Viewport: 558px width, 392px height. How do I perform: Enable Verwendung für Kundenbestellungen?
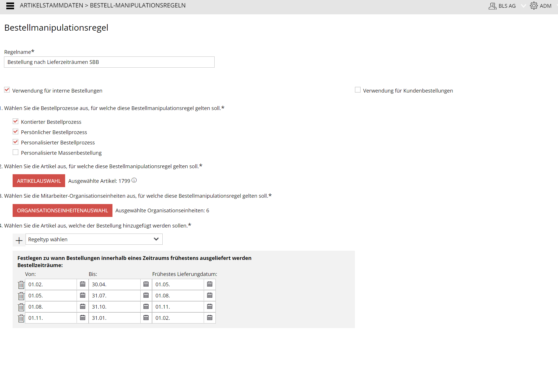357,90
